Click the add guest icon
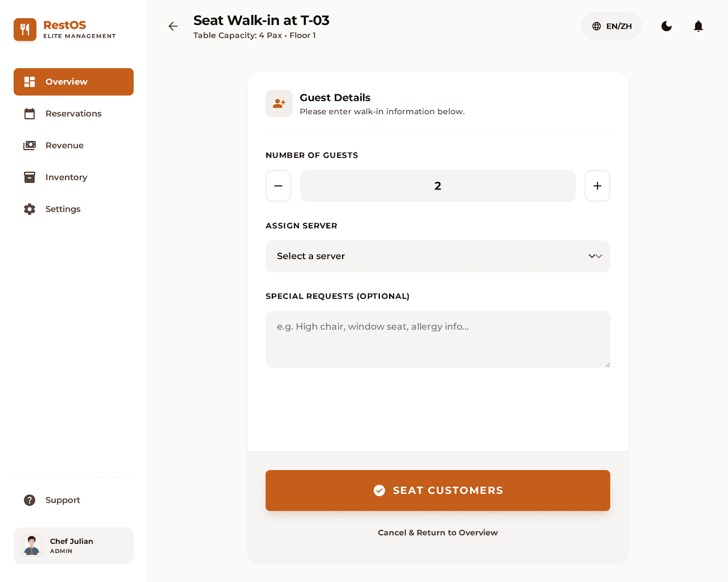This screenshot has height=582, width=728. click(x=279, y=104)
